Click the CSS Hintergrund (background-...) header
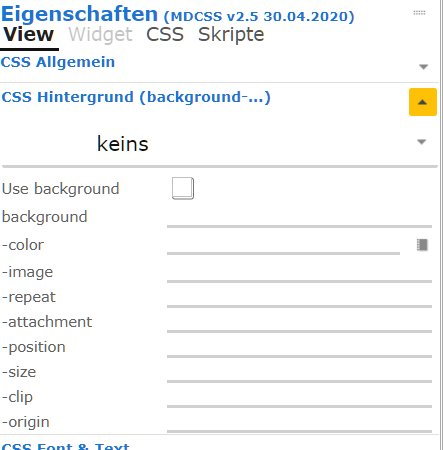The image size is (443, 450). 136,97
